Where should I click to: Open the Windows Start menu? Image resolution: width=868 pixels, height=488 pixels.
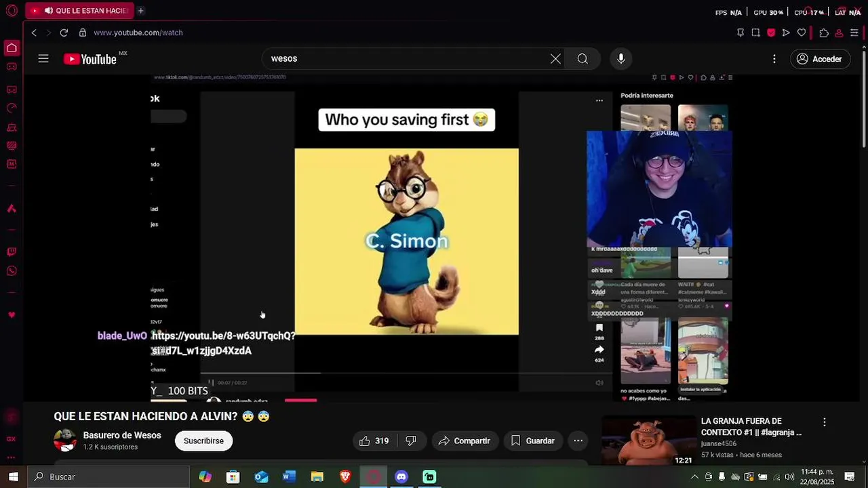coord(14,476)
